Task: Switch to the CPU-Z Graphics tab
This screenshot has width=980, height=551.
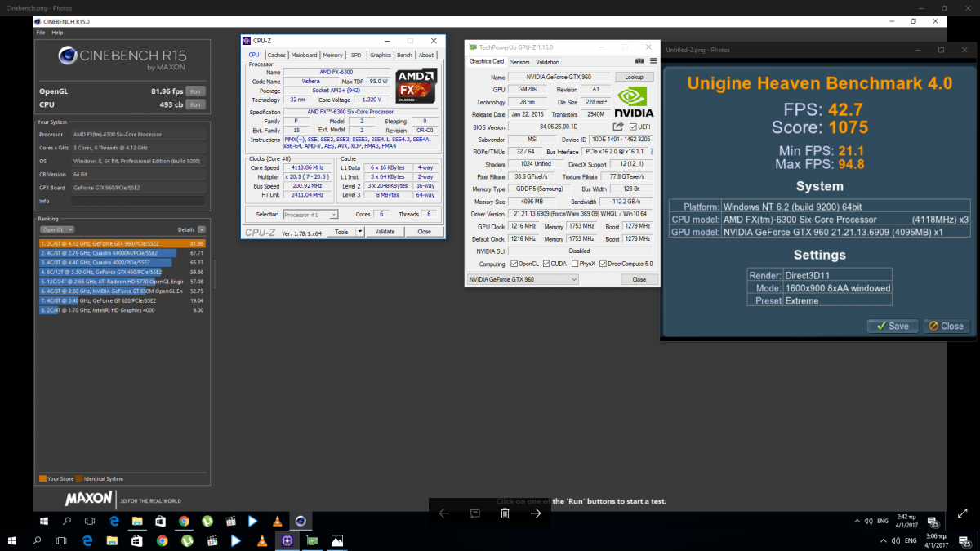Action: click(381, 55)
